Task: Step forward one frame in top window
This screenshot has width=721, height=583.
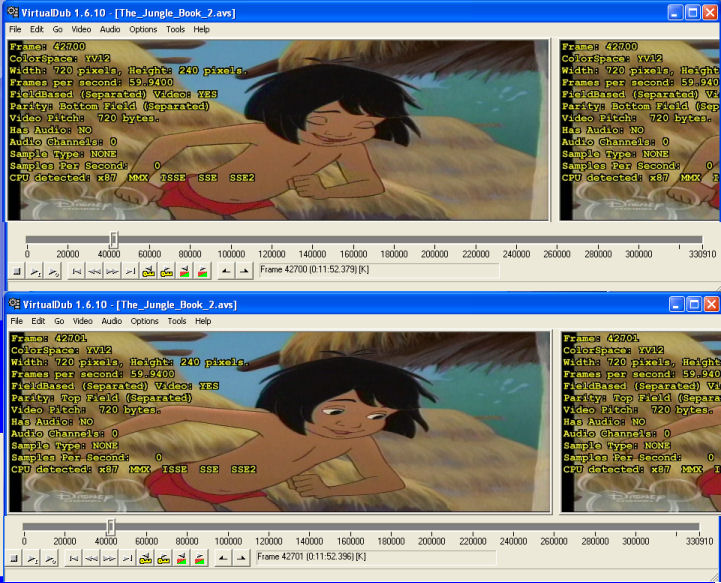Action: 112,271
